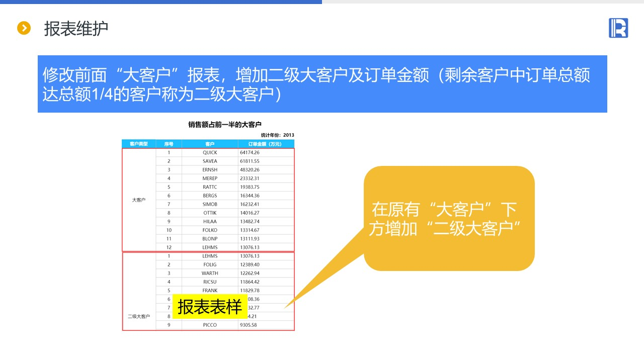Select the 序号 column header

169,144
